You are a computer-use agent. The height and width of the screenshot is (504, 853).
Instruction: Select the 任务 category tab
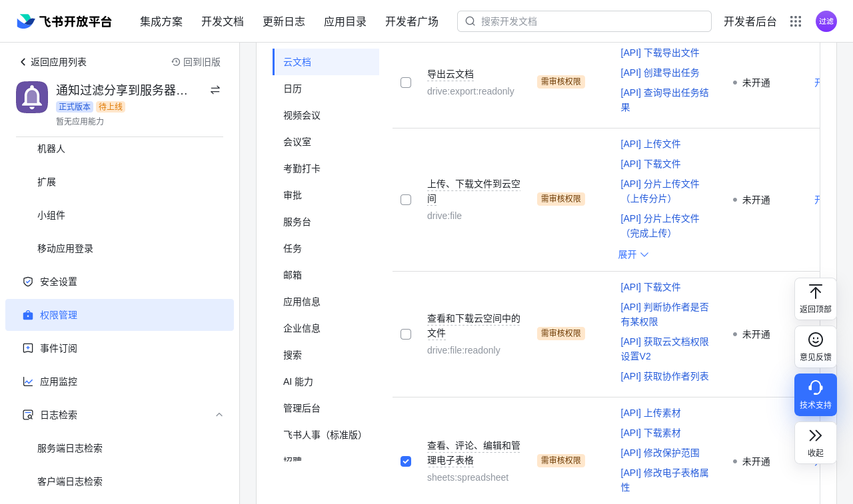tap(326, 248)
